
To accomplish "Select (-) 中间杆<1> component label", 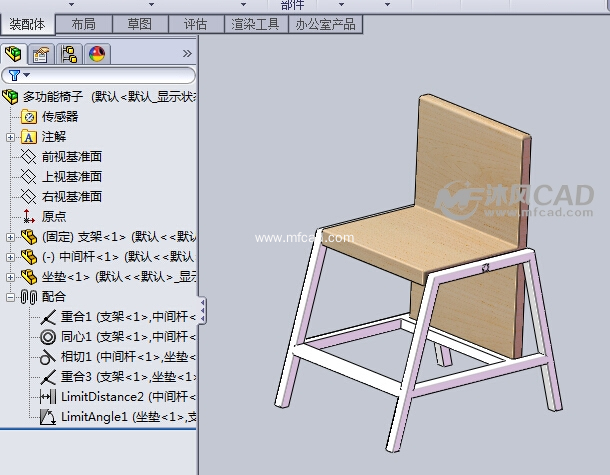I will tap(118, 257).
